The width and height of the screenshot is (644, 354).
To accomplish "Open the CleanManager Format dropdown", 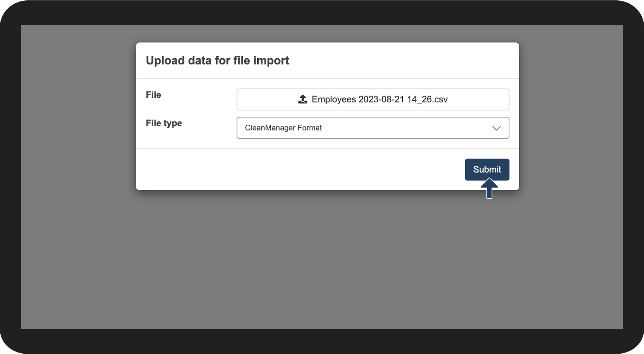I will tap(372, 128).
